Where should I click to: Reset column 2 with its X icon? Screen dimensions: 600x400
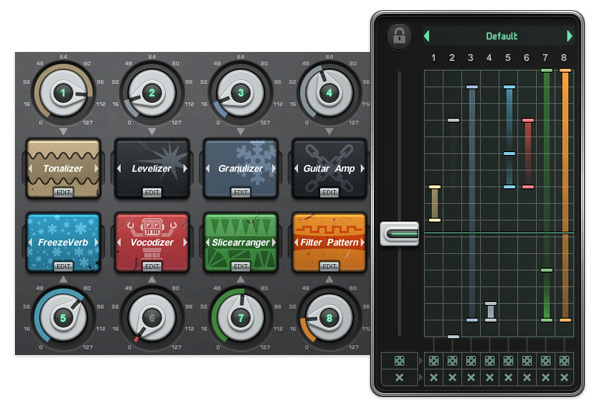tap(452, 377)
